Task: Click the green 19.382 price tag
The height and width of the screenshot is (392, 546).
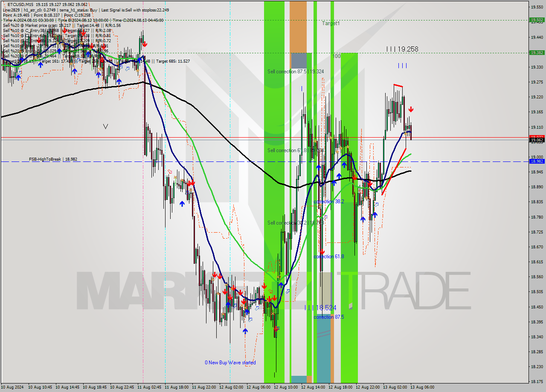Action: point(537,52)
